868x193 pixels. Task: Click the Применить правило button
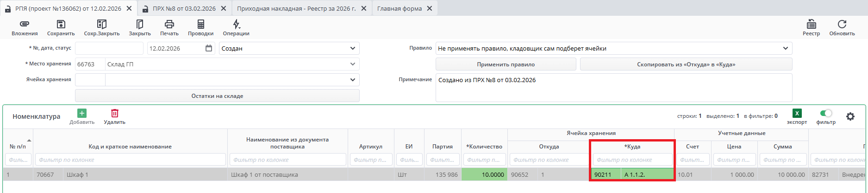(x=506, y=64)
